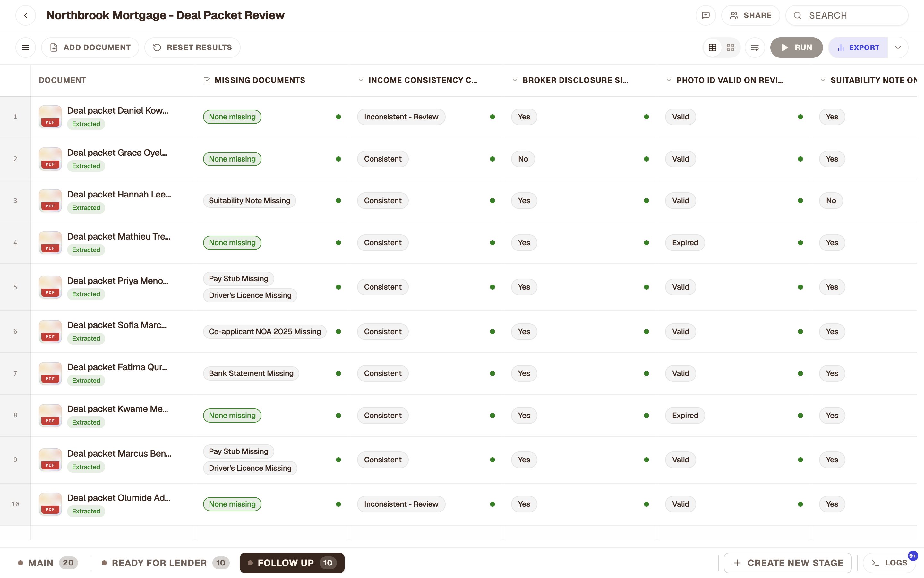The height and width of the screenshot is (578, 924).
Task: Click PDF icon of Kwame Me packet
Action: (x=50, y=415)
